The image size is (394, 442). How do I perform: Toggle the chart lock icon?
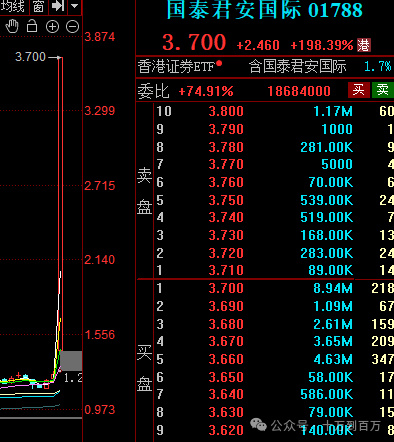[32, 26]
